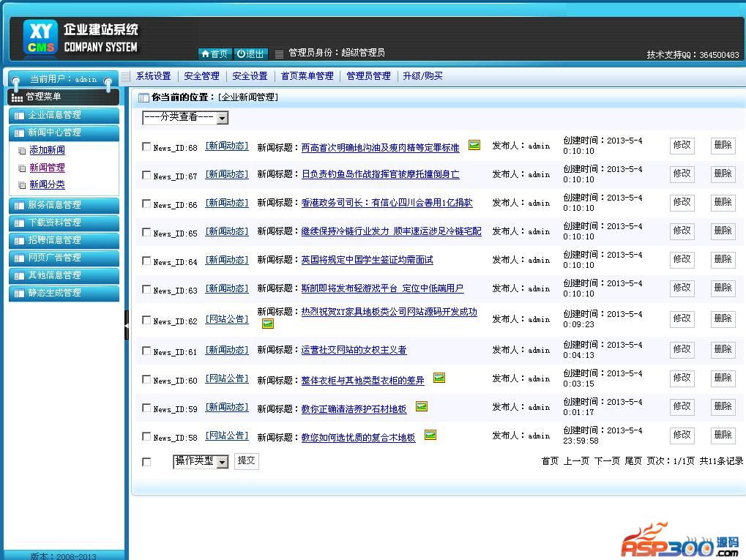This screenshot has width=746, height=560.
Task: Click 修改 for News_ID:64
Action: [x=682, y=259]
